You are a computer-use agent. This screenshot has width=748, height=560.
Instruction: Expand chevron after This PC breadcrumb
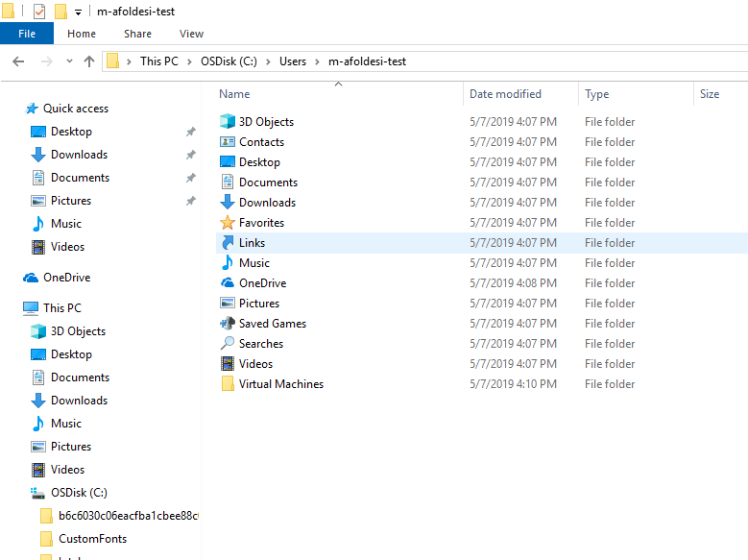coord(189,61)
